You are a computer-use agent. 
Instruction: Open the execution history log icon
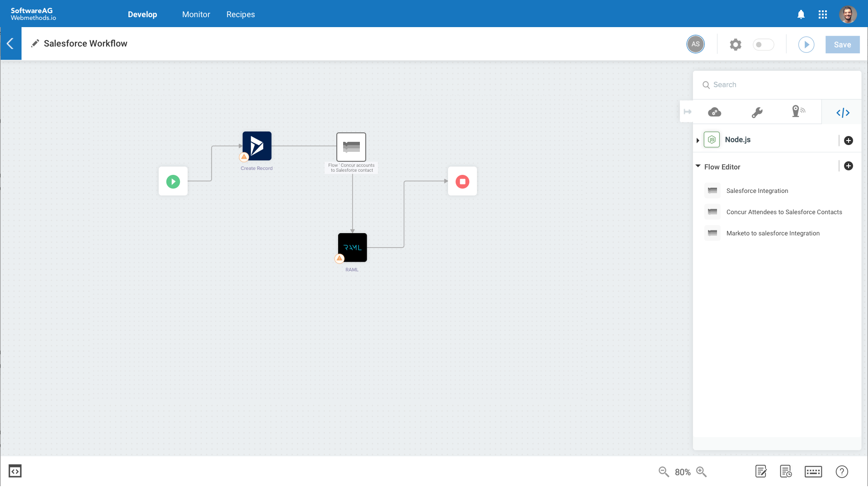pyautogui.click(x=786, y=472)
